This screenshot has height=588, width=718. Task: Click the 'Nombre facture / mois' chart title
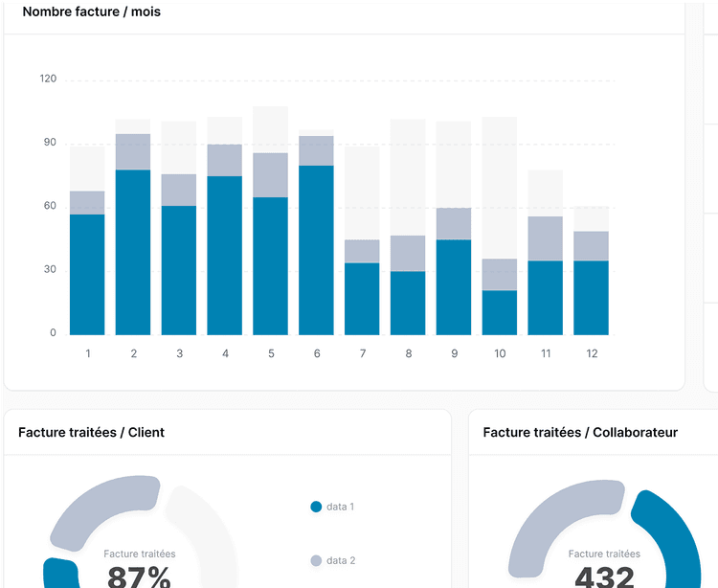pyautogui.click(x=92, y=11)
